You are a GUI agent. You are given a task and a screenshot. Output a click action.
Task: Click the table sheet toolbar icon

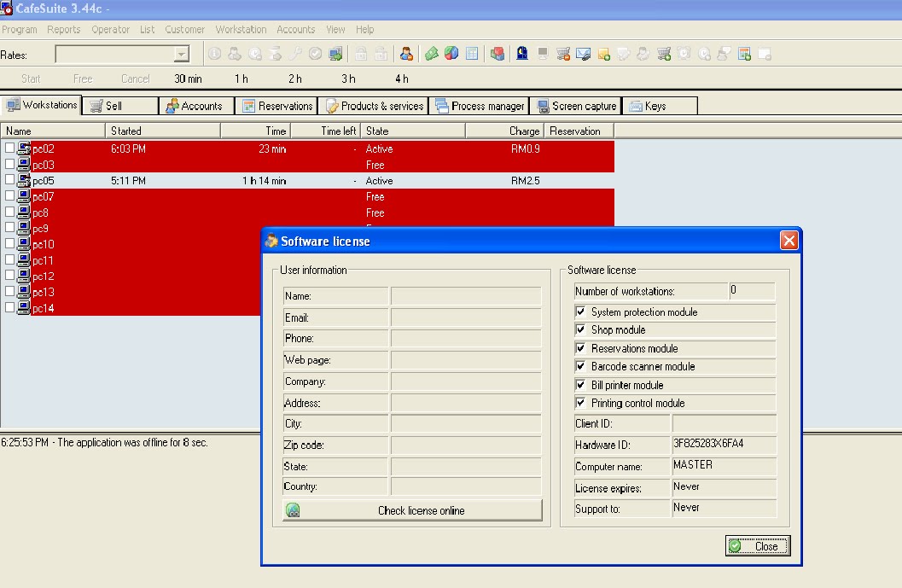[472, 54]
